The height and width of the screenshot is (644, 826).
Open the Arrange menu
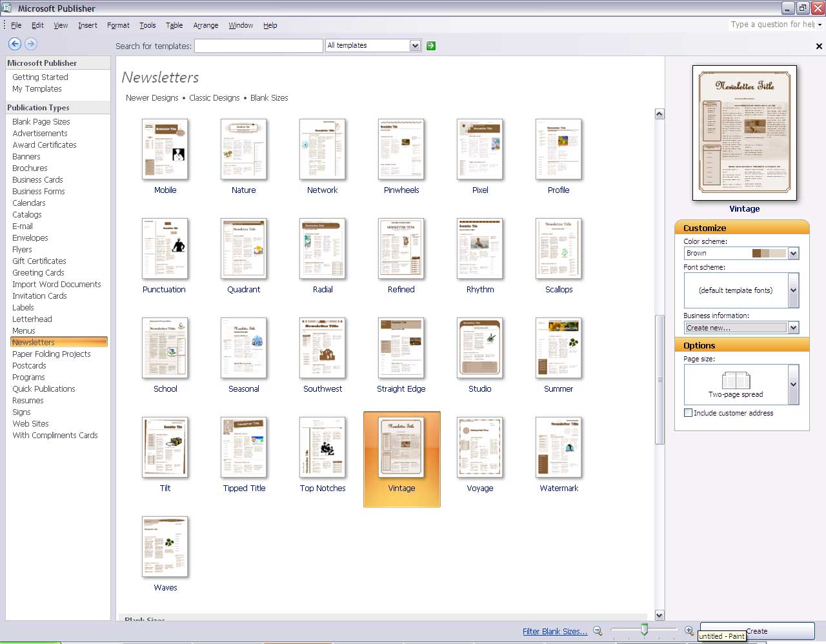pos(205,25)
